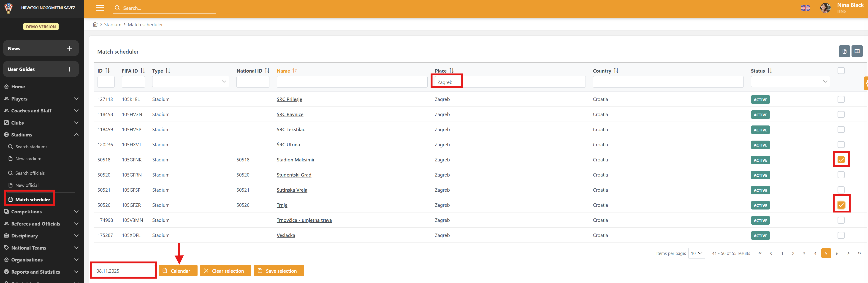This screenshot has height=283, width=868.
Task: Expand the Competitions sidebar section
Action: click(x=41, y=212)
